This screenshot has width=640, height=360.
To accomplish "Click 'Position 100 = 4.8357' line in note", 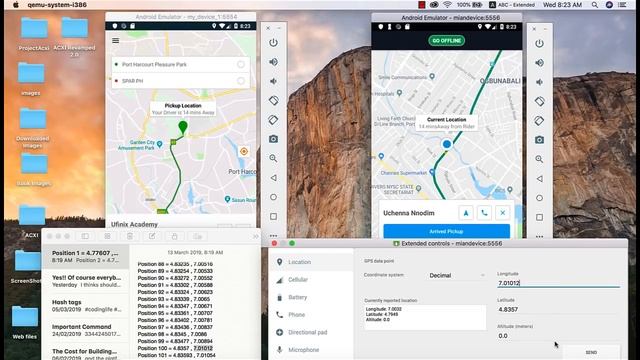I will (175, 348).
